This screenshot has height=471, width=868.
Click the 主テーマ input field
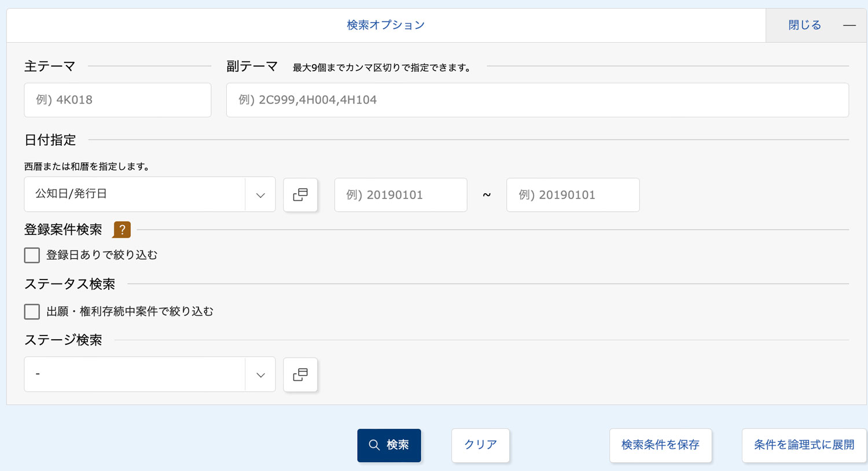click(117, 100)
